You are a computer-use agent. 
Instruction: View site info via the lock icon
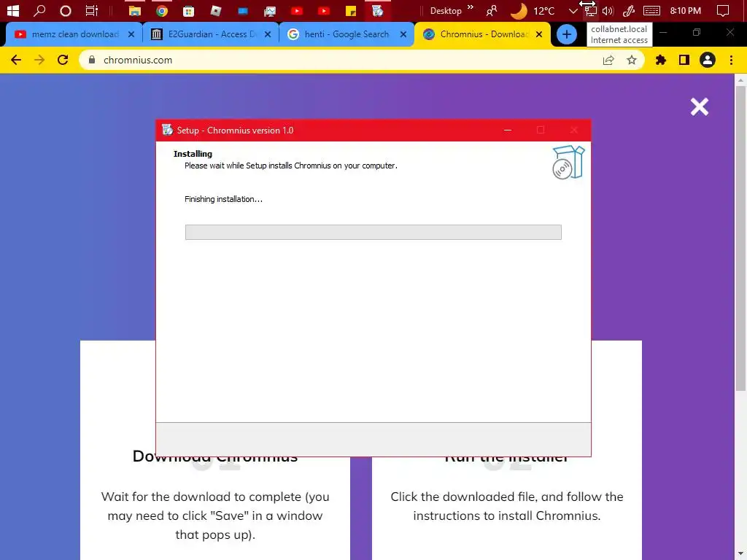pyautogui.click(x=93, y=60)
